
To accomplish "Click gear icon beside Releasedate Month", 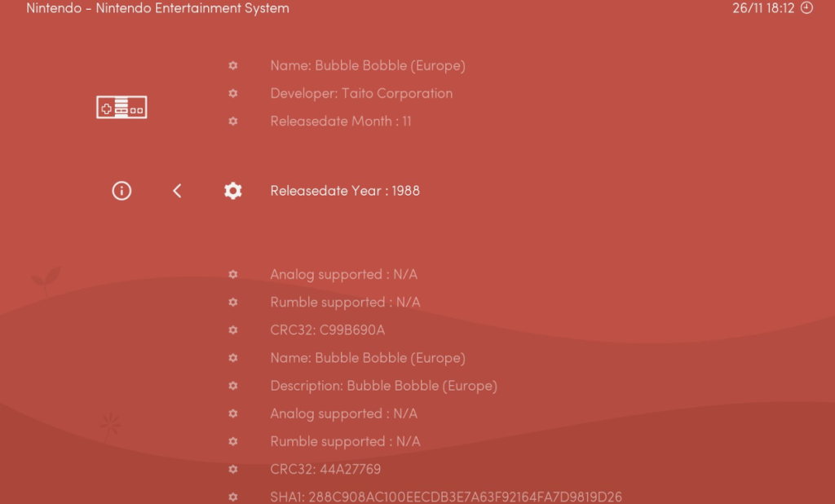I will point(233,122).
